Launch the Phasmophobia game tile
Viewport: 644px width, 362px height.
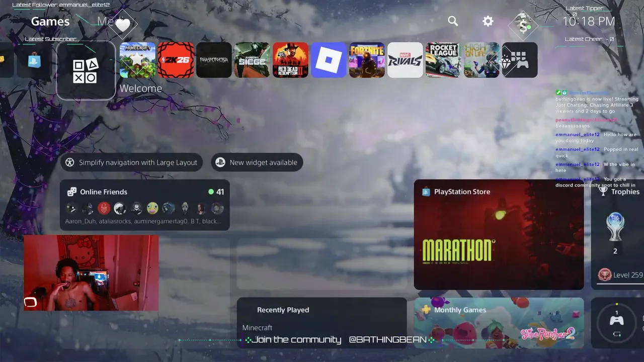(x=214, y=60)
